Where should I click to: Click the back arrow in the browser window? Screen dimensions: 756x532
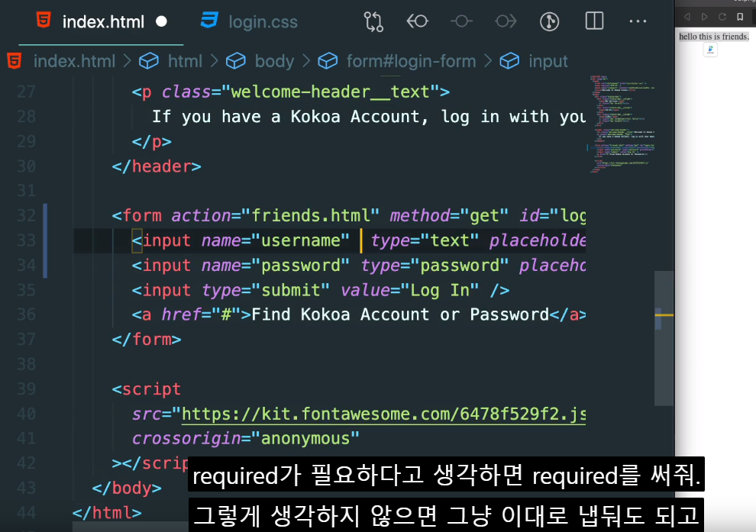[687, 17]
